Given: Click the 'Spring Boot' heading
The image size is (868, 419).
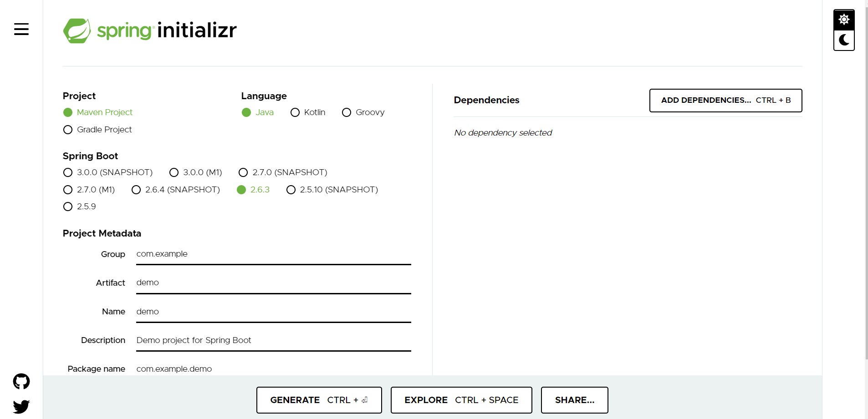Looking at the screenshot, I should [90, 156].
